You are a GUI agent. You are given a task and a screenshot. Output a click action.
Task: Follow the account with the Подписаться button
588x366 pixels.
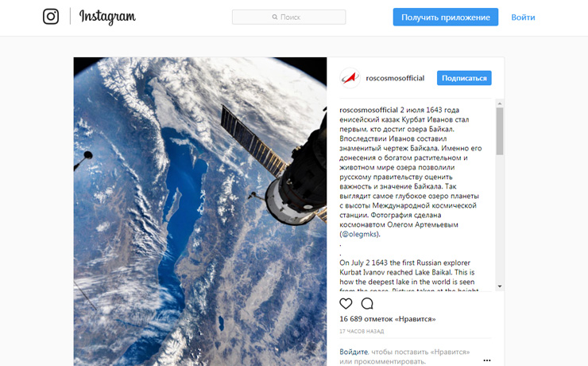tap(464, 78)
